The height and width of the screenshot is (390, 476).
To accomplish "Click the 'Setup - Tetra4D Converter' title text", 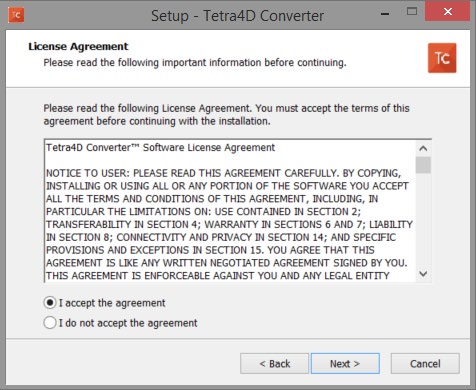I will click(237, 16).
